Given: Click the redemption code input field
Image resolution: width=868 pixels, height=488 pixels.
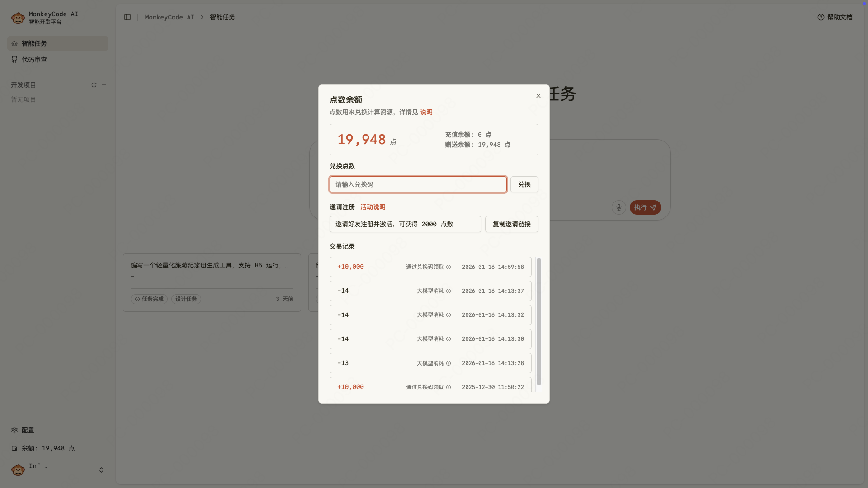Looking at the screenshot, I should tap(418, 184).
